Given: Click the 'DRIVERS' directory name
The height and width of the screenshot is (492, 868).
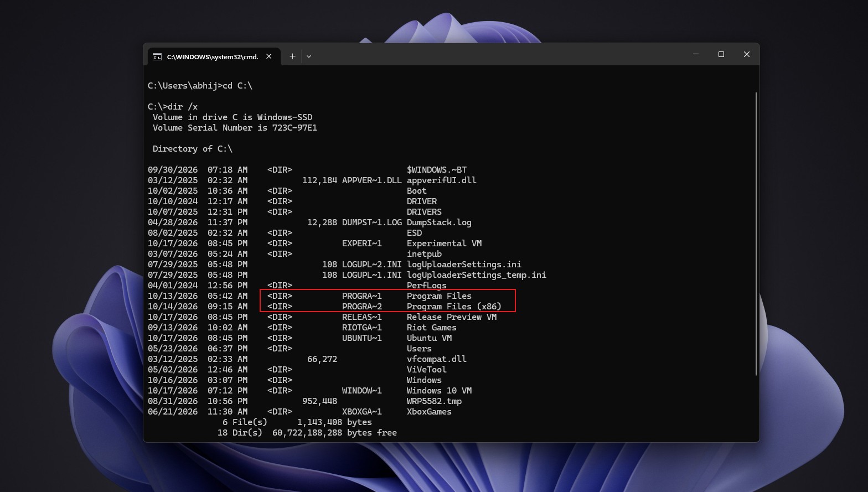Looking at the screenshot, I should coord(424,212).
